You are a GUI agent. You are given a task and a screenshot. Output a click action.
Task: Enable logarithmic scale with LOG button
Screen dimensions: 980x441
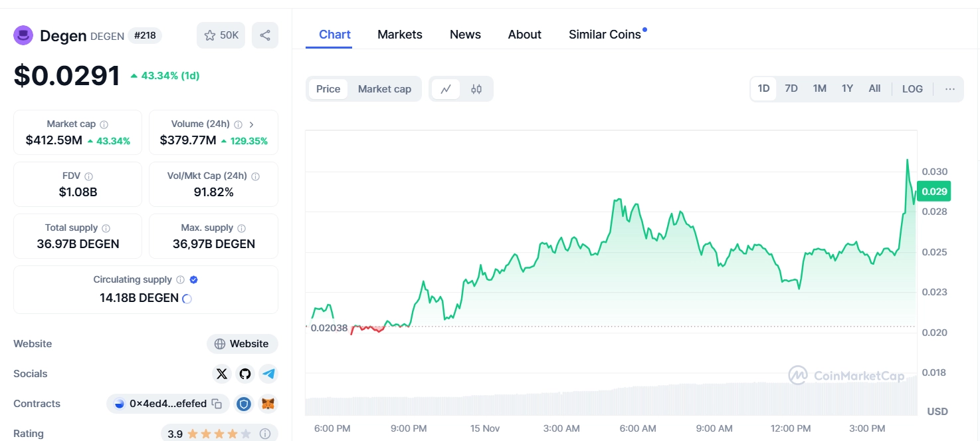[x=912, y=88]
